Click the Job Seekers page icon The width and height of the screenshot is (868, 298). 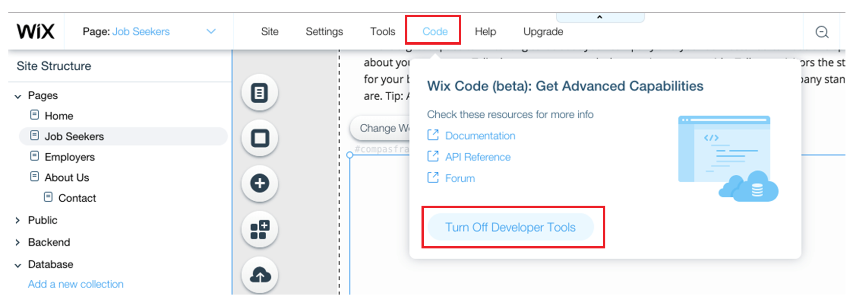[x=34, y=135]
